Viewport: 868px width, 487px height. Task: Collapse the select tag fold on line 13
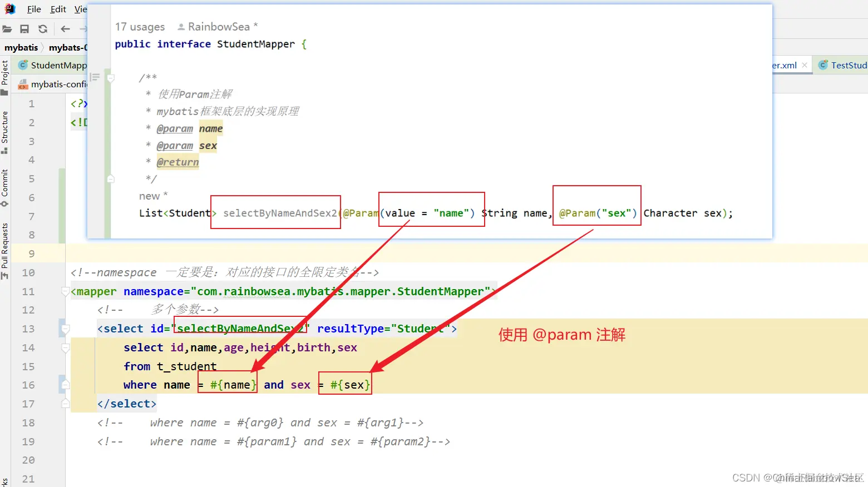coord(65,329)
